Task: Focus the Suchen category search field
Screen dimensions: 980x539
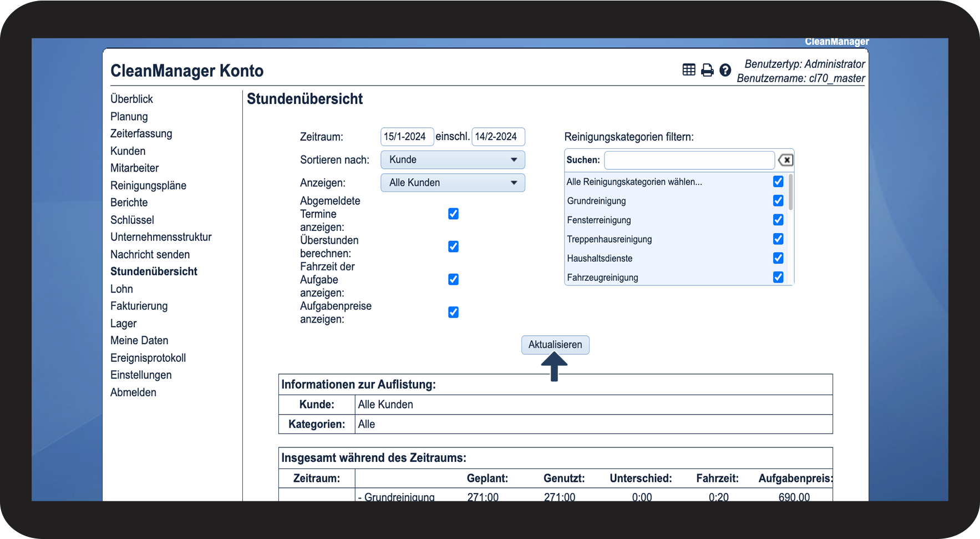Action: 689,160
